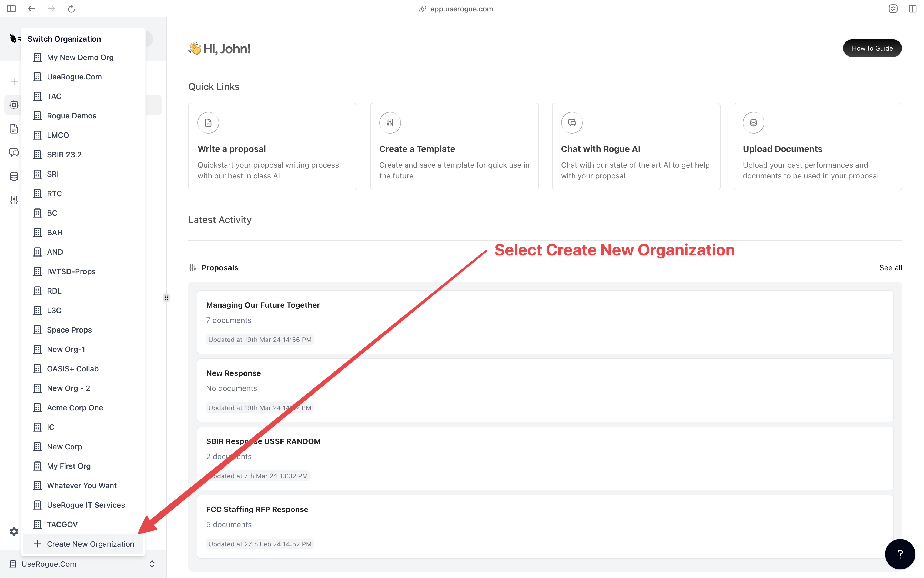Switch to the TACGOV organization
This screenshot has width=924, height=578.
pyautogui.click(x=62, y=524)
